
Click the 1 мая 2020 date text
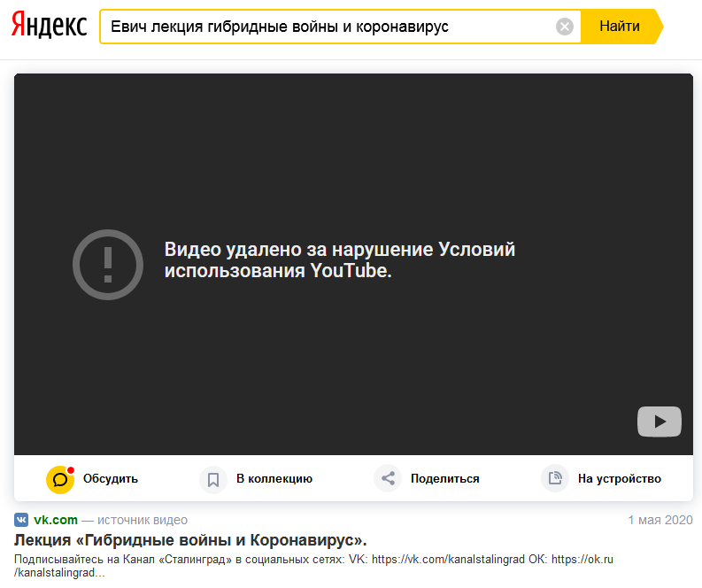pos(660,520)
